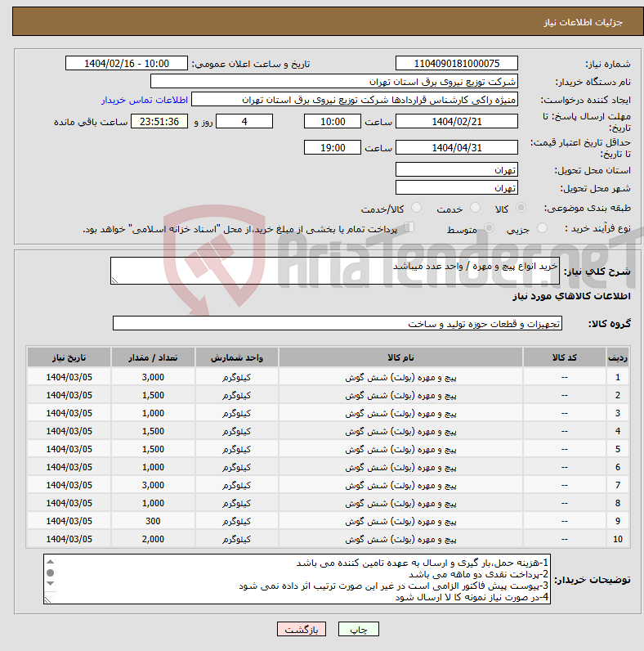
Task: Click the quantity 300 in row 9
Action: pyautogui.click(x=153, y=521)
